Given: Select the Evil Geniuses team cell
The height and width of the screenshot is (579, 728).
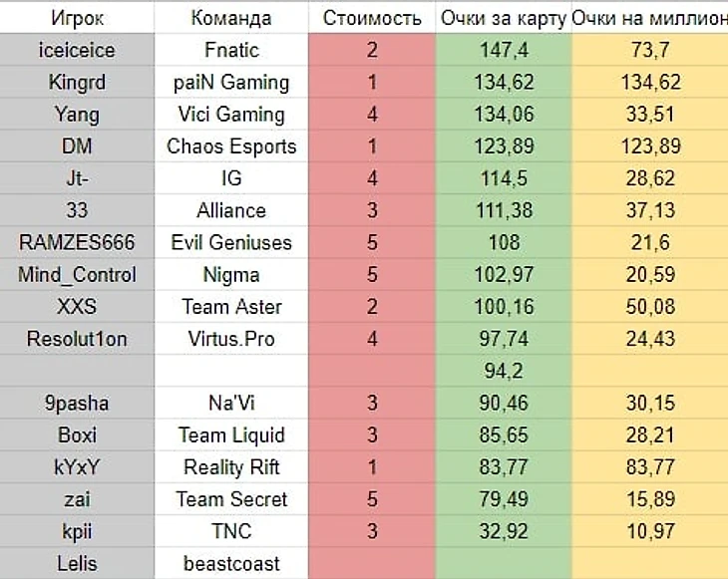Looking at the screenshot, I should [231, 242].
